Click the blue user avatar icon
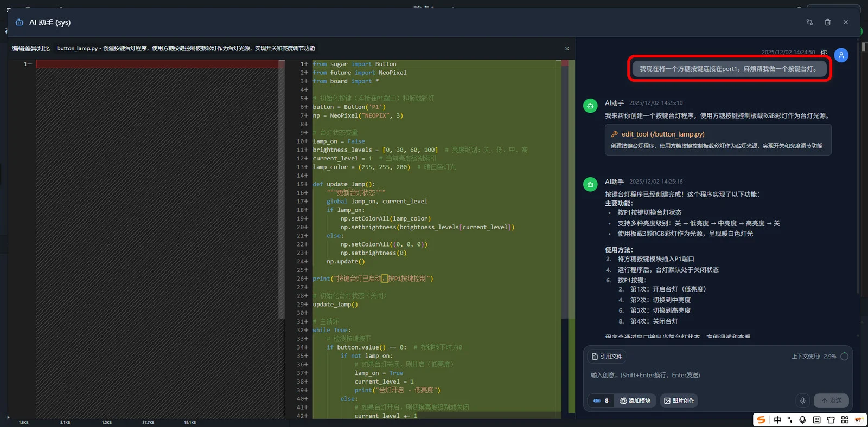Image resolution: width=868 pixels, height=427 pixels. pyautogui.click(x=841, y=55)
